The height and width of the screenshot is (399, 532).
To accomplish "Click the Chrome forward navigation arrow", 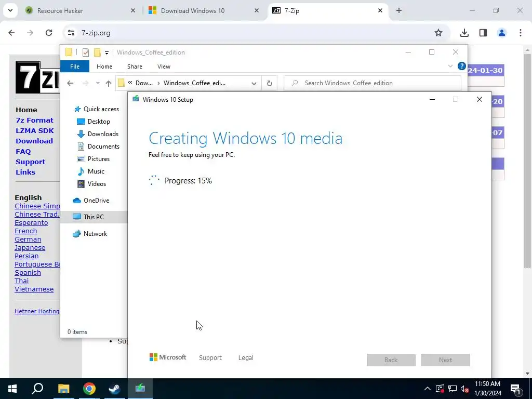I will (30, 33).
